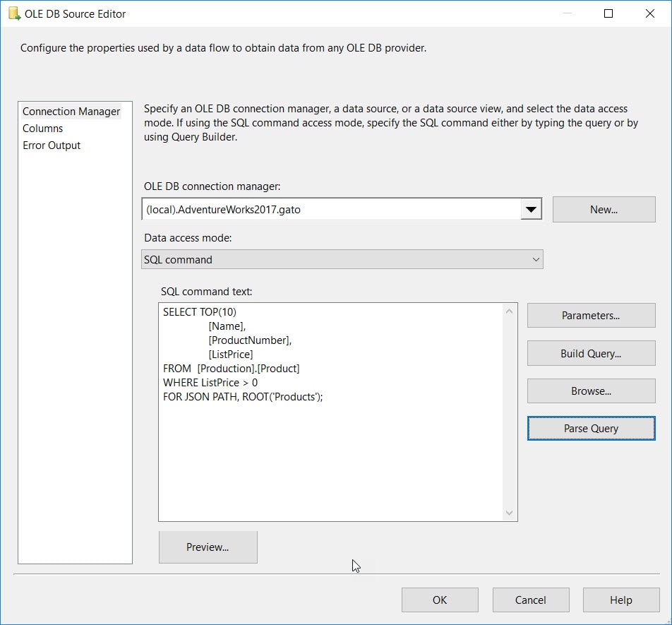Open the Columns page
The width and height of the screenshot is (672, 625).
[x=43, y=129]
